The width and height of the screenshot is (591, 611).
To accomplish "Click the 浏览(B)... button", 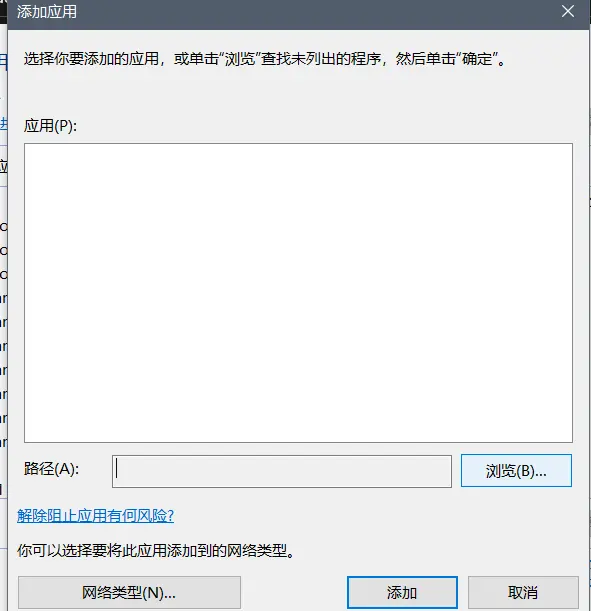I will [516, 471].
